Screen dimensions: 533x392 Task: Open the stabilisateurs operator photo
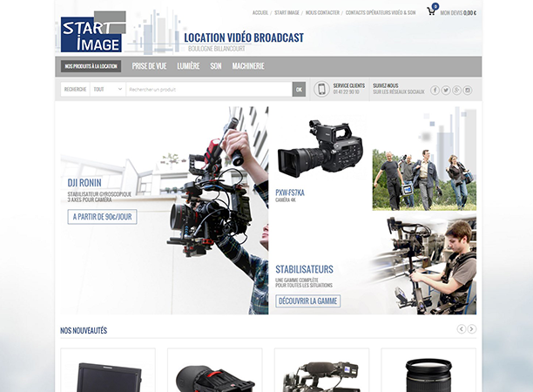(x=424, y=265)
